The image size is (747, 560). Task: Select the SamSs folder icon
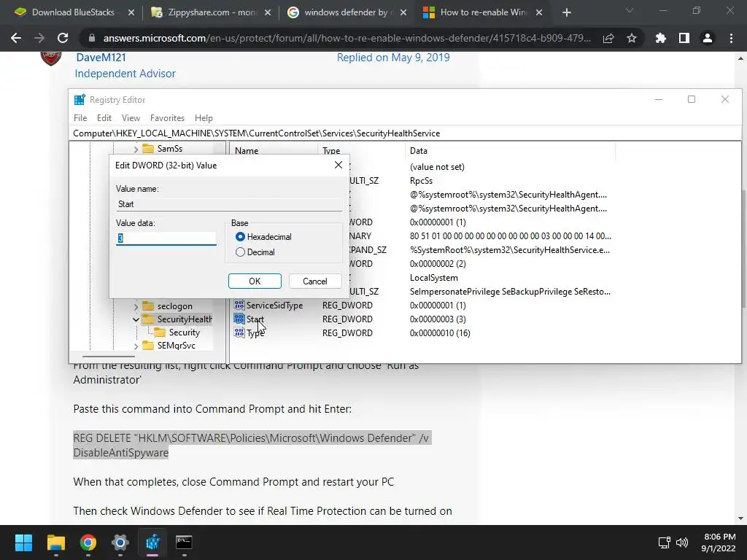tap(148, 149)
